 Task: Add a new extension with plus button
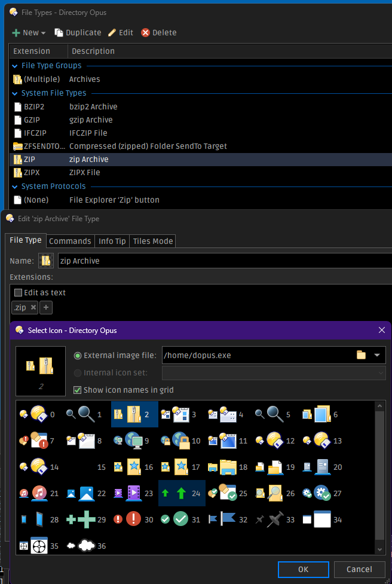coord(46,308)
